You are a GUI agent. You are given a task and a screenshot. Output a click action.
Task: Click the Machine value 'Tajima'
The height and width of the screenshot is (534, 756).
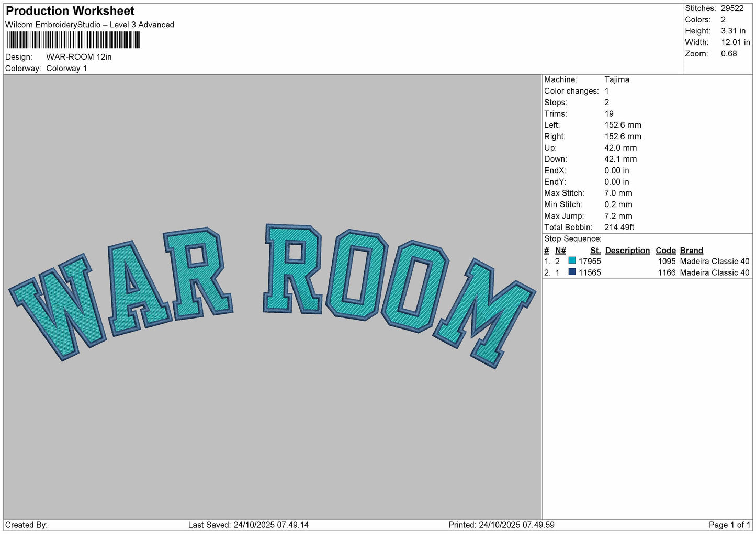point(617,80)
